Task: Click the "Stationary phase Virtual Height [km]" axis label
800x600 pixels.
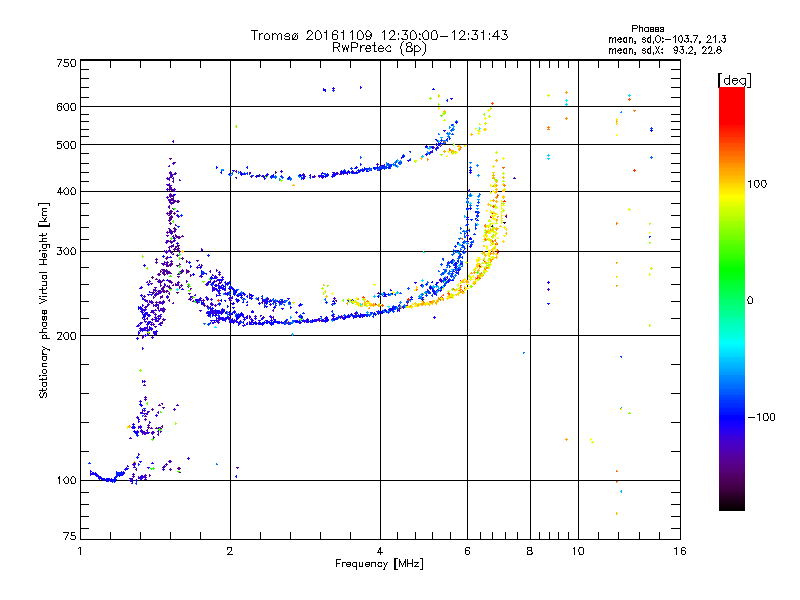Action: (x=43, y=300)
